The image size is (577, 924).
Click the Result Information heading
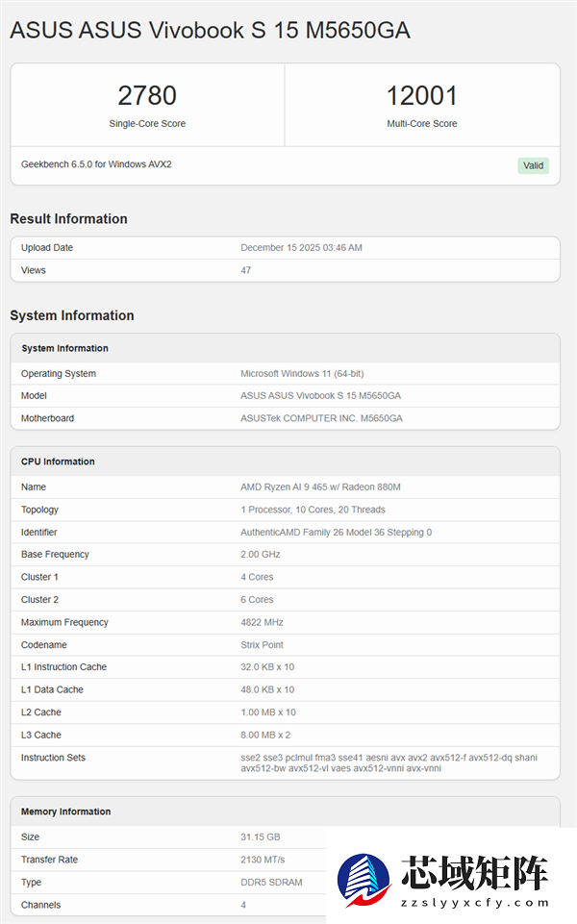click(68, 219)
